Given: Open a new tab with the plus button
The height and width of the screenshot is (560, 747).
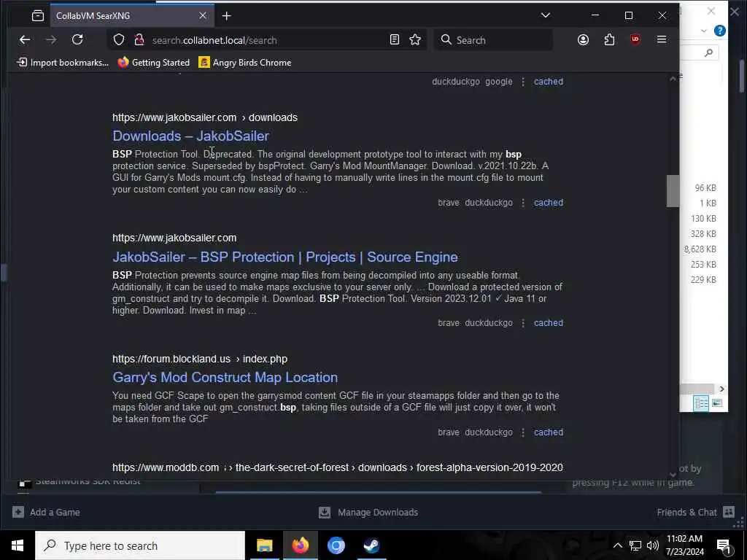Looking at the screenshot, I should (x=227, y=16).
